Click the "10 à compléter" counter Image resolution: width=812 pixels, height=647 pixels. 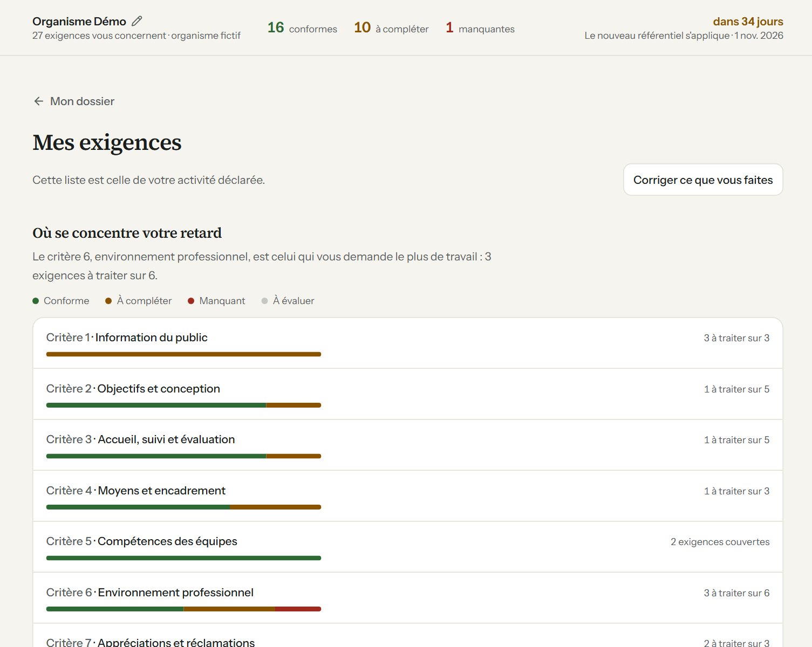391,27
